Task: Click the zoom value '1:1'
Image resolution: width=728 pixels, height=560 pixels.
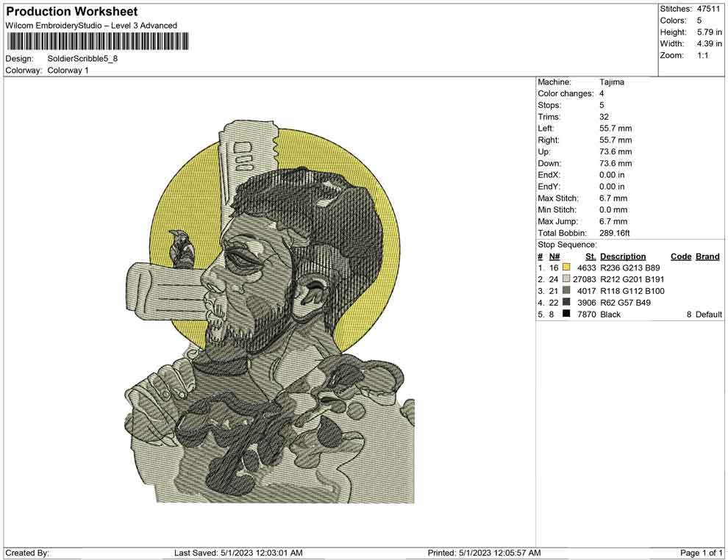Action: point(703,55)
